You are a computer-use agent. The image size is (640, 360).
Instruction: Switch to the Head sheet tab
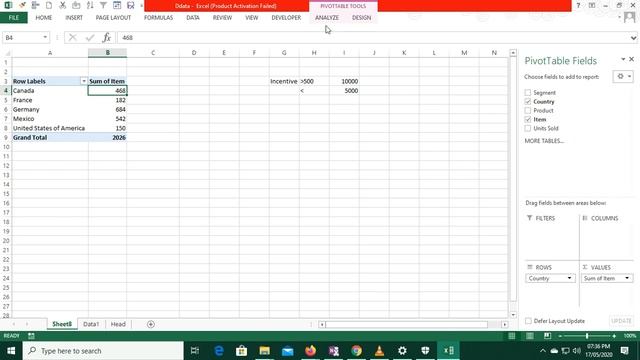pos(118,324)
